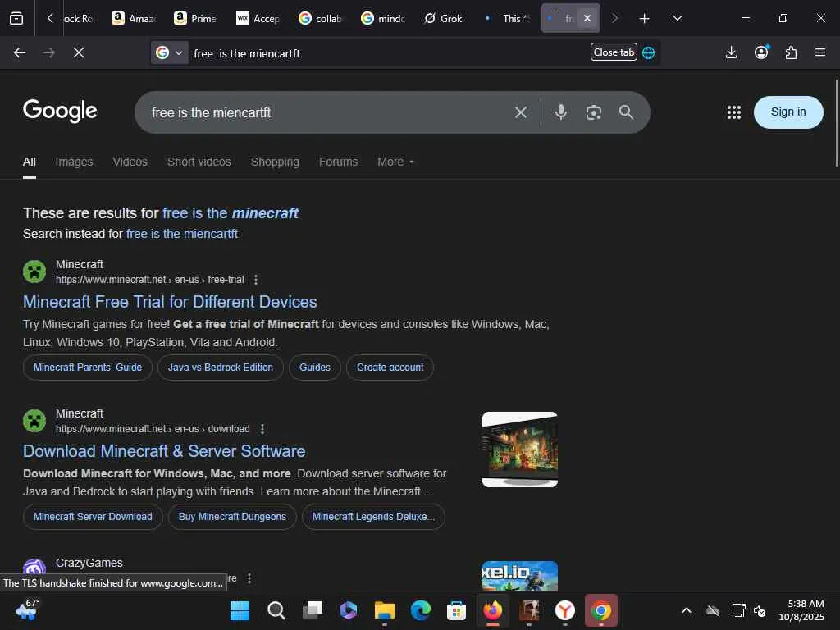840x630 pixels.
Task: Start voice search with microphone icon
Action: click(561, 112)
